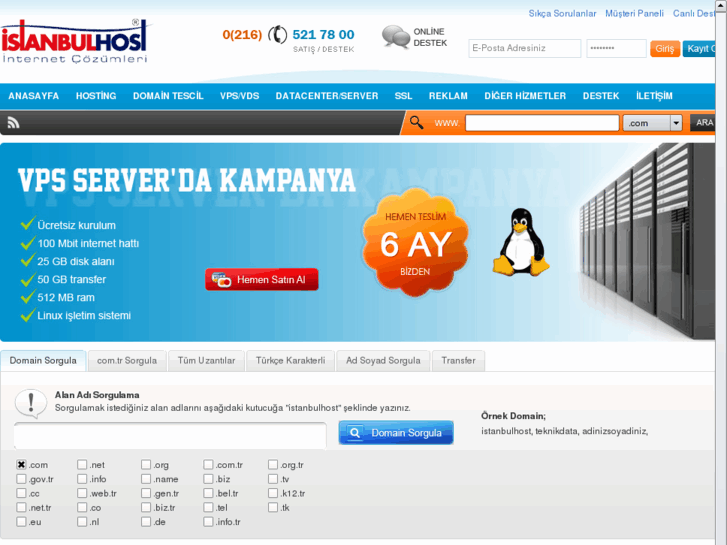Open the VPS/VDS menu
This screenshot has width=727, height=545.
239,96
